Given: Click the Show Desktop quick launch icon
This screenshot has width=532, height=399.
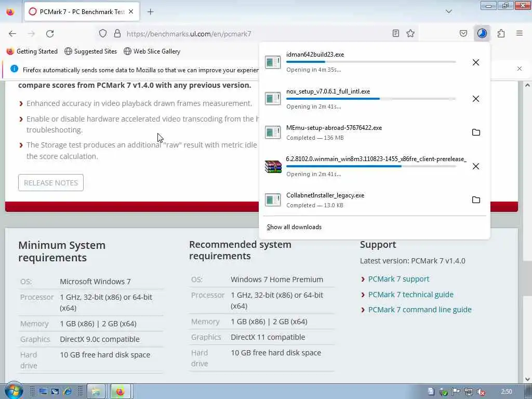Looking at the screenshot, I should (x=43, y=392).
